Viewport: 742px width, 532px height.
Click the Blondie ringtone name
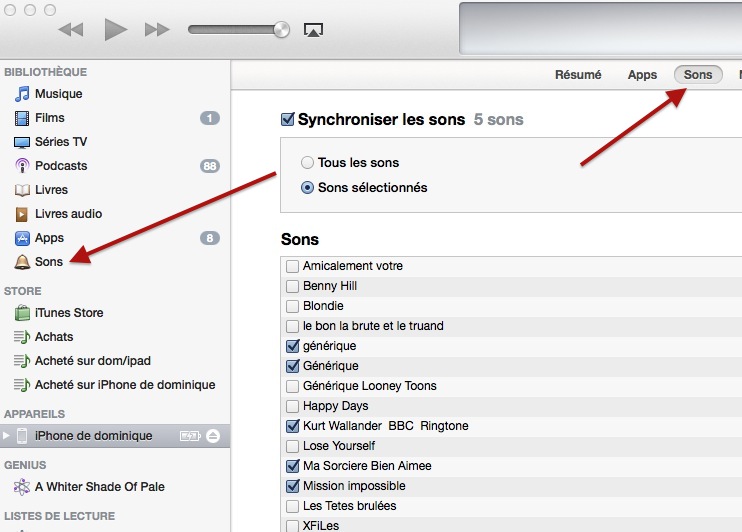[x=323, y=306]
